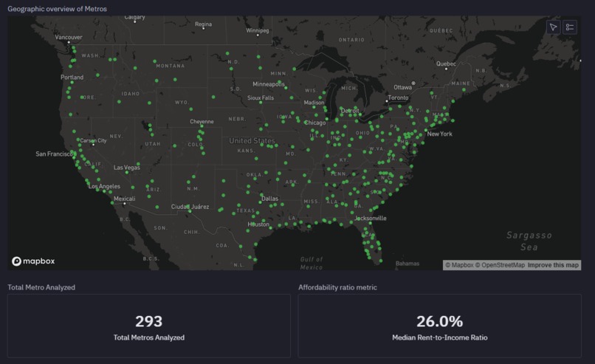Click the Dallas city label
Image resolution: width=595 pixels, height=364 pixels.
(269, 199)
